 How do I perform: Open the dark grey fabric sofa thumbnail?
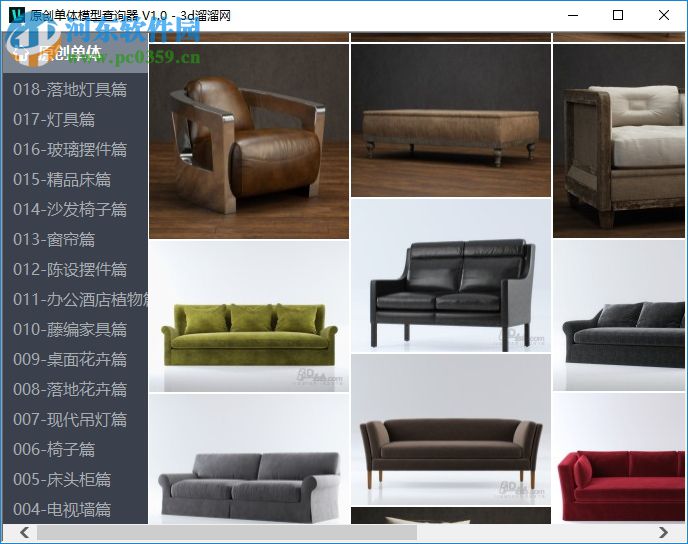coord(619,315)
